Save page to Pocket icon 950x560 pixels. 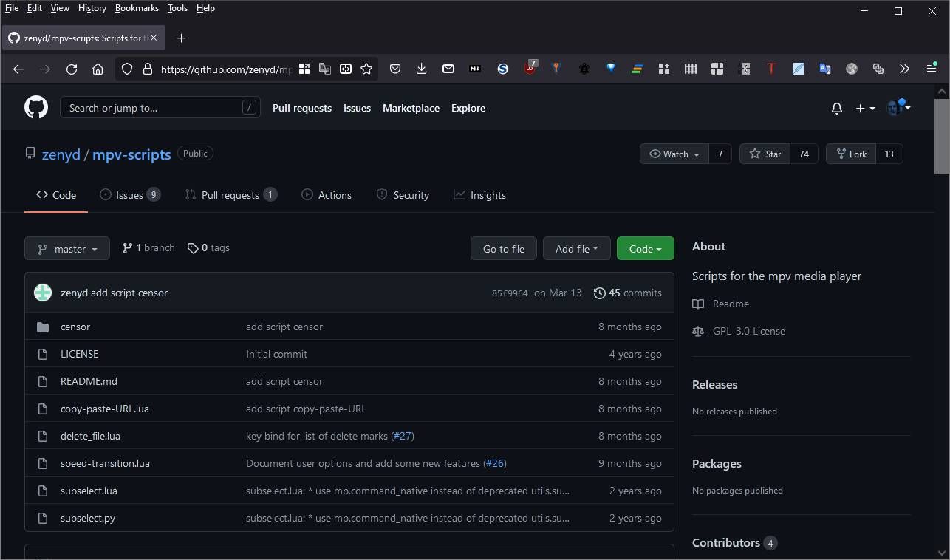(x=395, y=69)
